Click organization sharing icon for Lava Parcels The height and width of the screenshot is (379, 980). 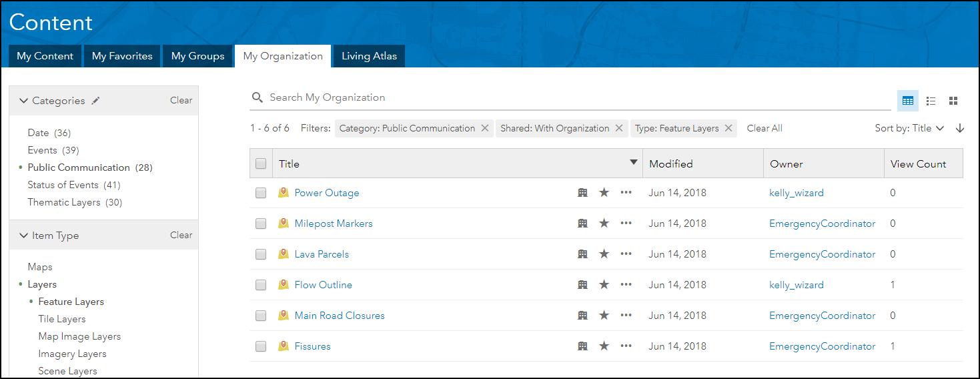(x=582, y=254)
